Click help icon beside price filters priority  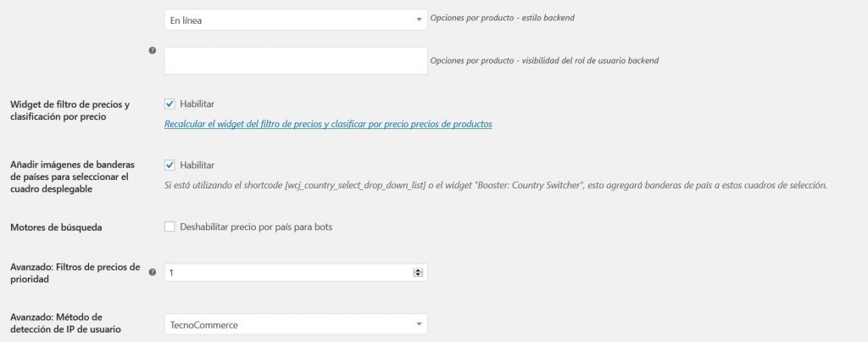(153, 272)
